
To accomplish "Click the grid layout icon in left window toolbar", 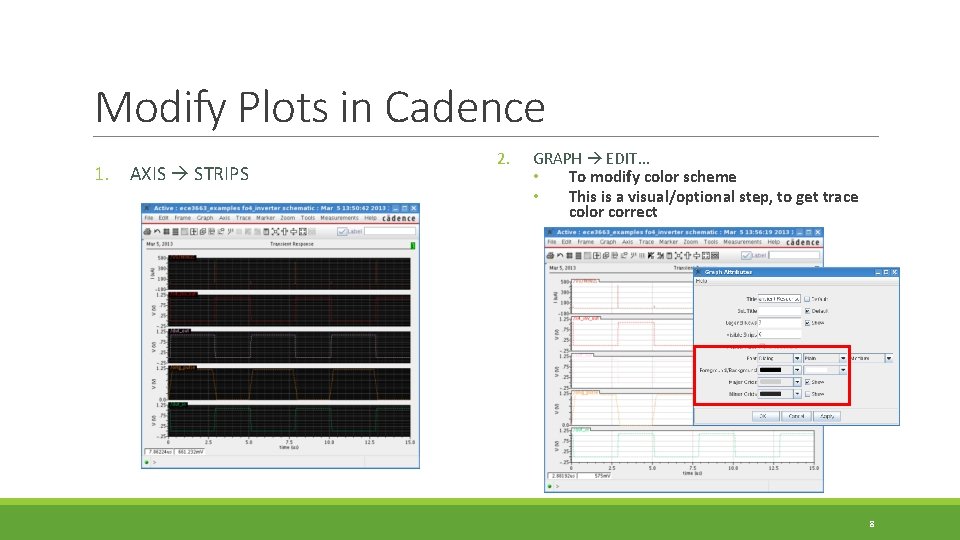I will [166, 231].
